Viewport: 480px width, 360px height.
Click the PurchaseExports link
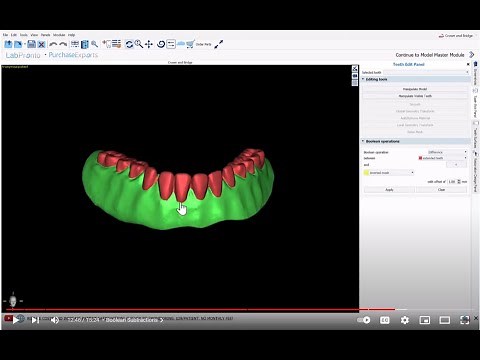73,55
